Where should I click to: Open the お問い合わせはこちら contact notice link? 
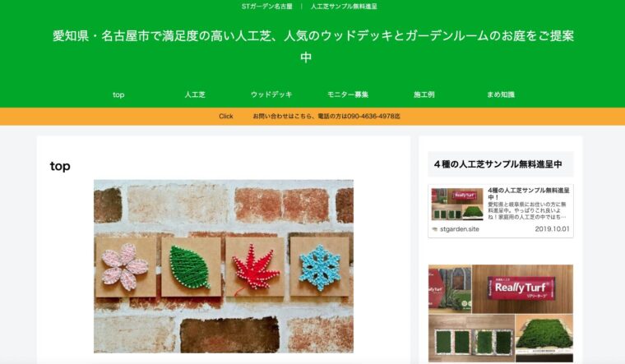click(326, 117)
